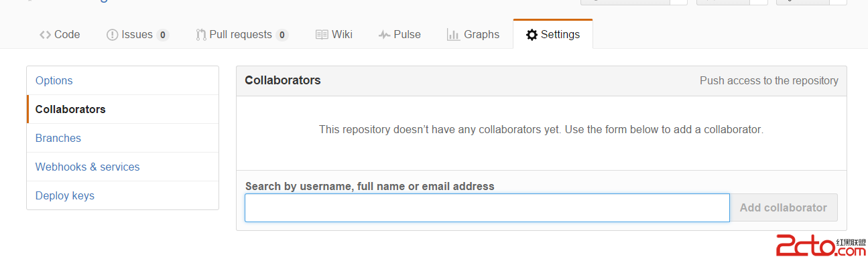Viewport: 868px width, 263px height.
Task: Click the Settings gear icon
Action: (532, 35)
